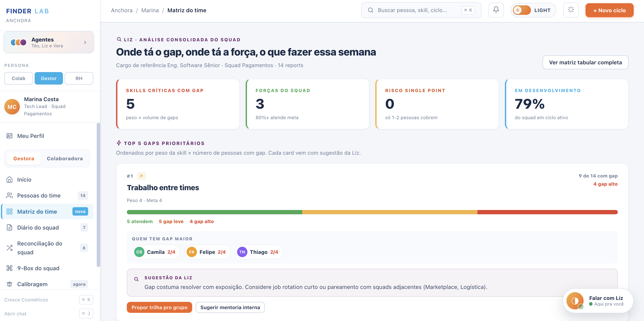Click Ver matriz tabular completa
This screenshot has width=644, height=321.
click(585, 62)
